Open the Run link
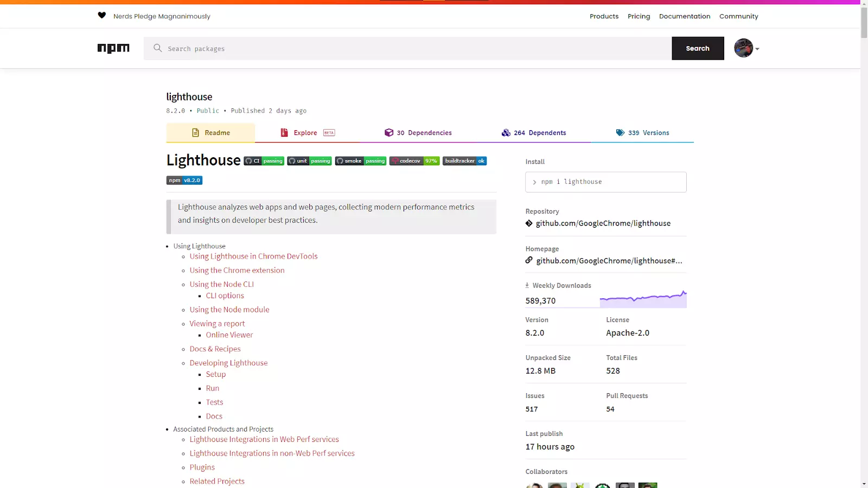 point(212,389)
